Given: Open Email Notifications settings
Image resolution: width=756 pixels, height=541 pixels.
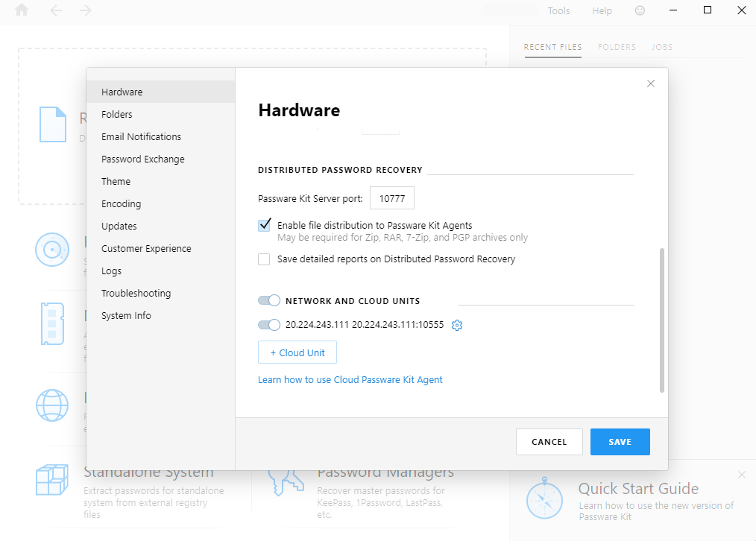Looking at the screenshot, I should (160, 136).
